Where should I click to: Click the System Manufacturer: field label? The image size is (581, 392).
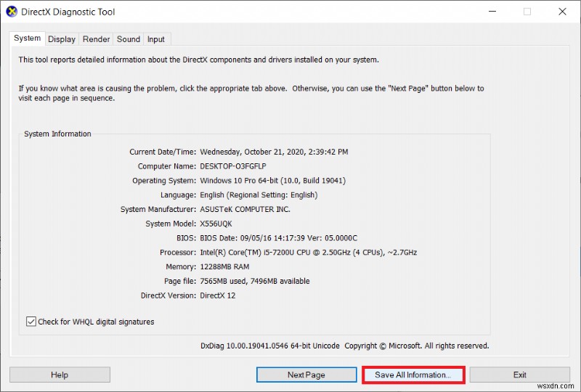point(158,209)
